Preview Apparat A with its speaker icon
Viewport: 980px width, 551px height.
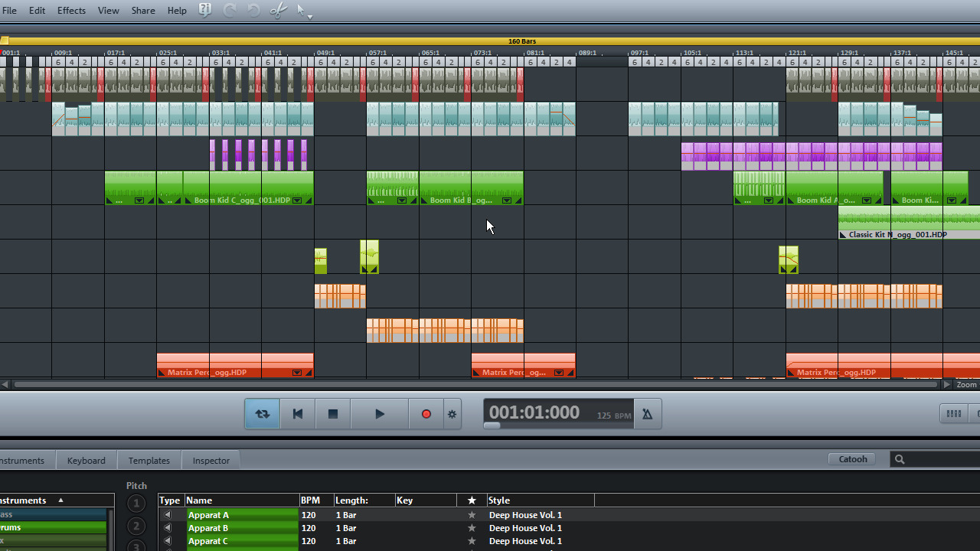pyautogui.click(x=168, y=515)
